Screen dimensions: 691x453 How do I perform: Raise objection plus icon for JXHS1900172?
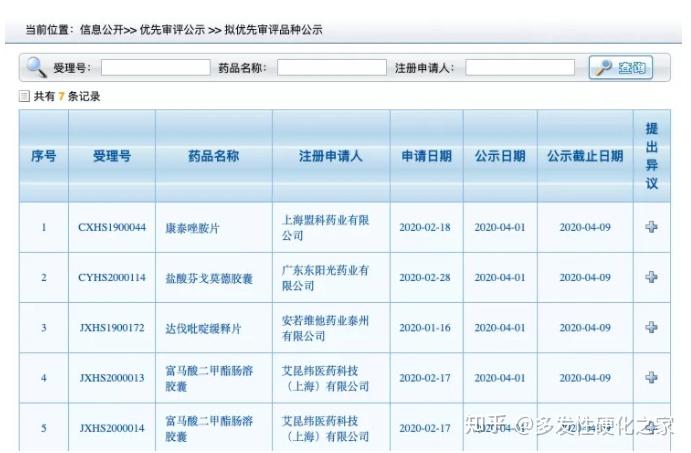tap(651, 327)
